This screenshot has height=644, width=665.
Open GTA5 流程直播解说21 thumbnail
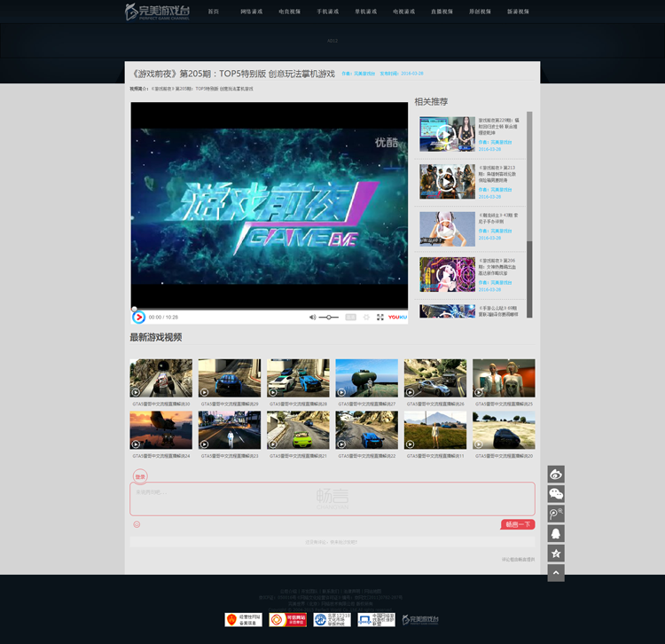click(x=298, y=429)
